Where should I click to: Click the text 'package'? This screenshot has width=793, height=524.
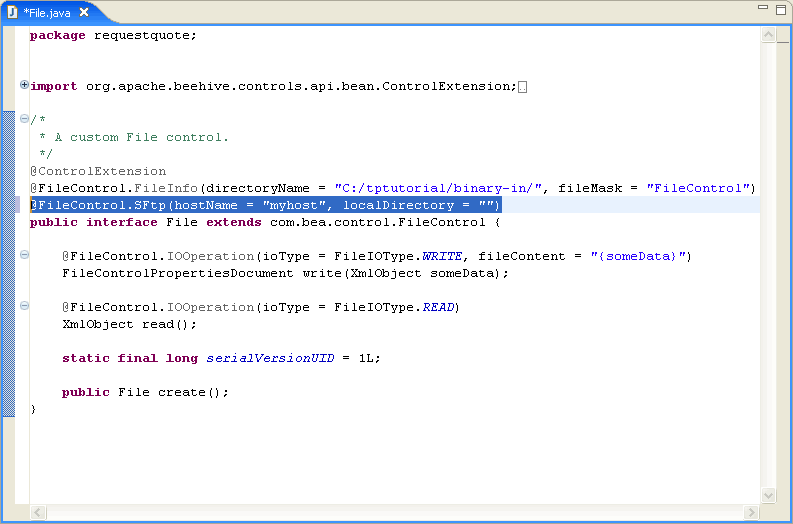tap(58, 36)
